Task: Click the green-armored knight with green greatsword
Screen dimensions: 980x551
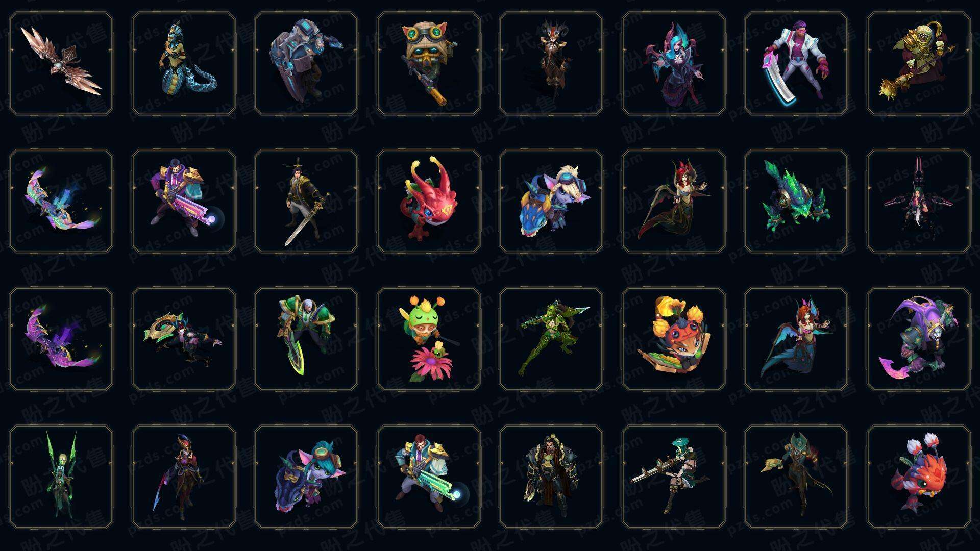Action: pos(306,339)
